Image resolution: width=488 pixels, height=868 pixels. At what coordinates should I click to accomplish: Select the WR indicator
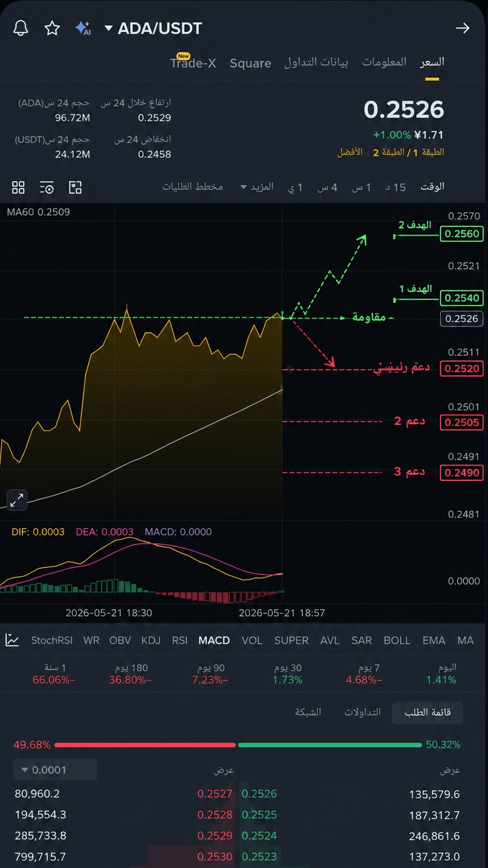[x=91, y=640]
